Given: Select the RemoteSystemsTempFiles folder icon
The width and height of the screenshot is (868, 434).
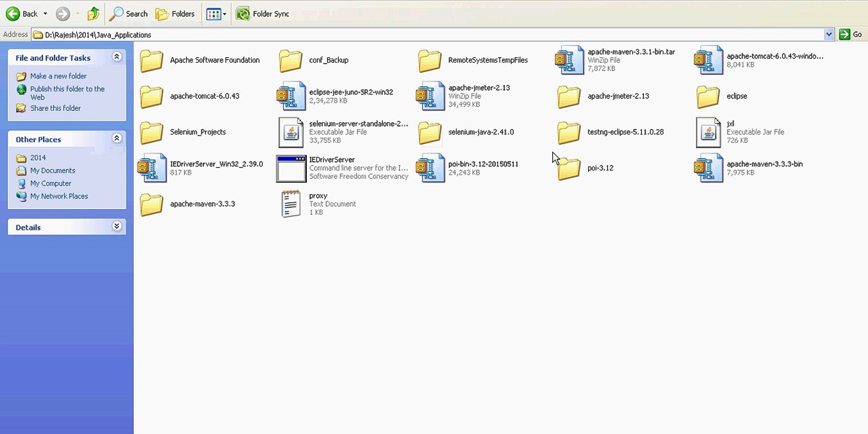Looking at the screenshot, I should (430, 60).
